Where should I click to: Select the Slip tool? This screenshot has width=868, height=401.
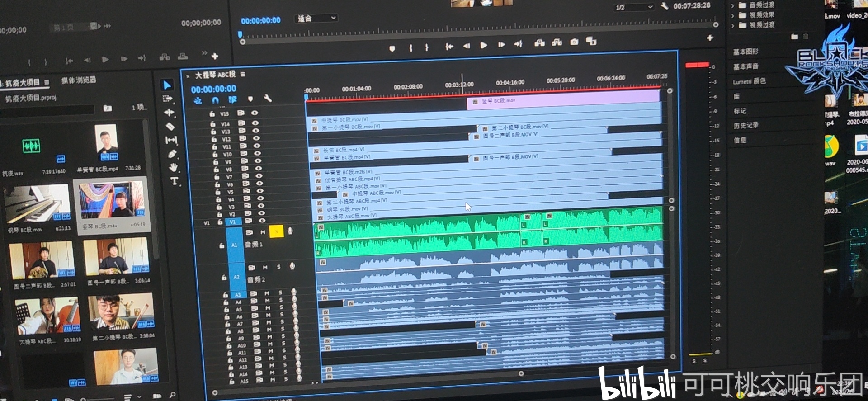click(171, 140)
